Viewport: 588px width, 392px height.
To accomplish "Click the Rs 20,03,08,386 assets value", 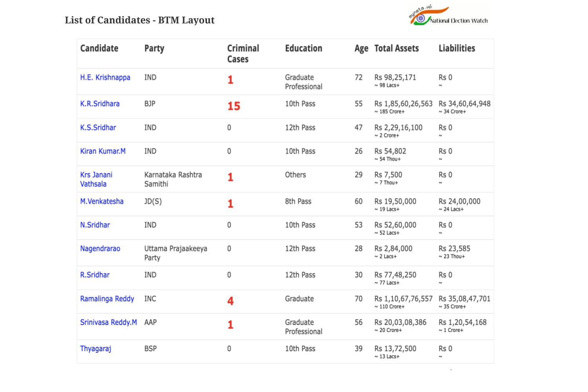I will tap(400, 322).
